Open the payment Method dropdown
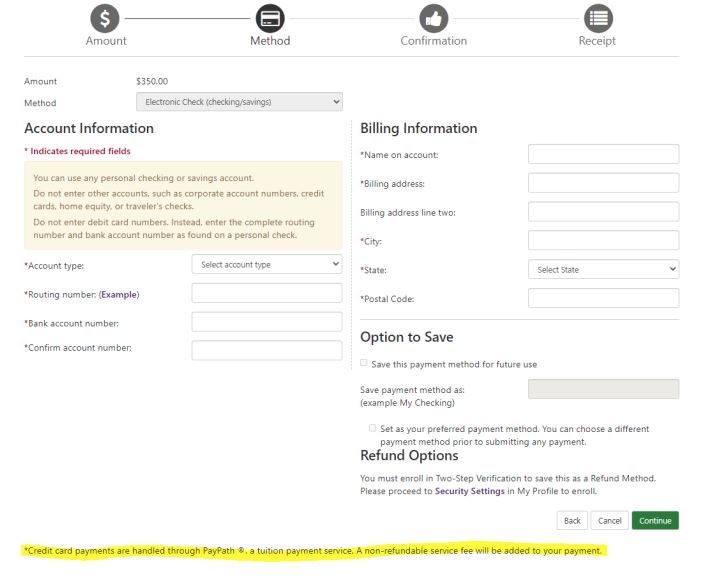The height and width of the screenshot is (585, 701). (239, 102)
